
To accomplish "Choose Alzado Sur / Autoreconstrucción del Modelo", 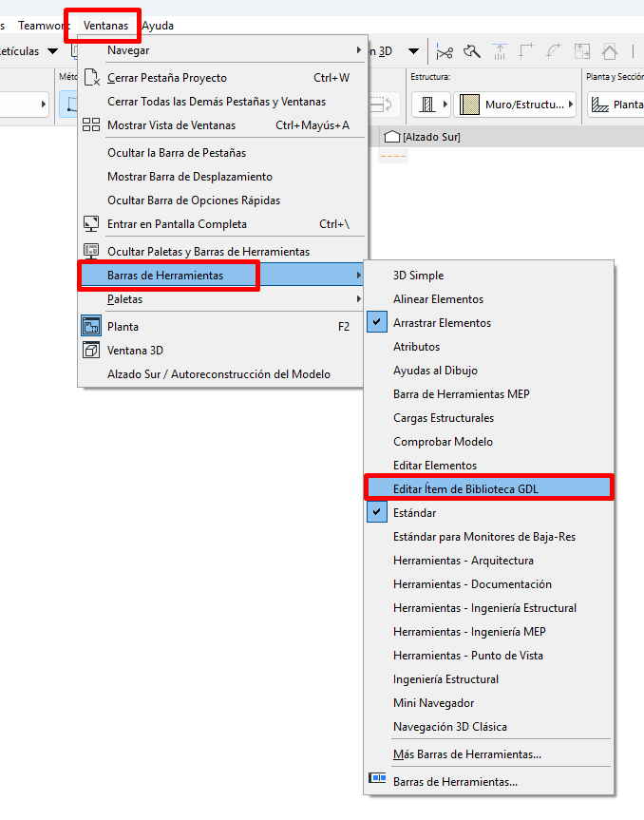I will [220, 374].
